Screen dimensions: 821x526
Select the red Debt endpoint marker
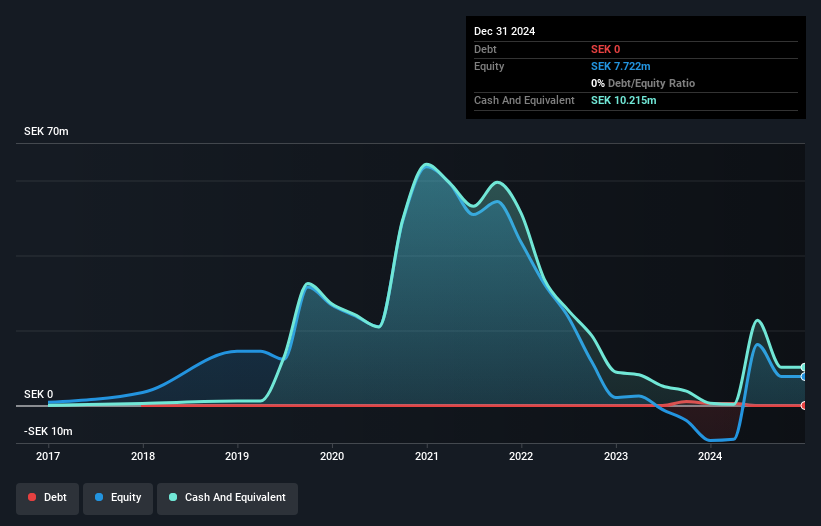[x=804, y=405]
